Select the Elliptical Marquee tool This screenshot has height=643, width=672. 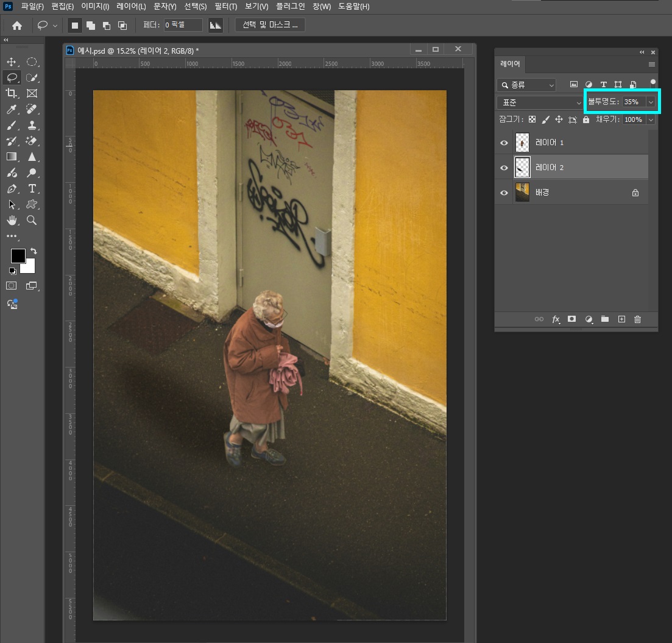(x=32, y=62)
